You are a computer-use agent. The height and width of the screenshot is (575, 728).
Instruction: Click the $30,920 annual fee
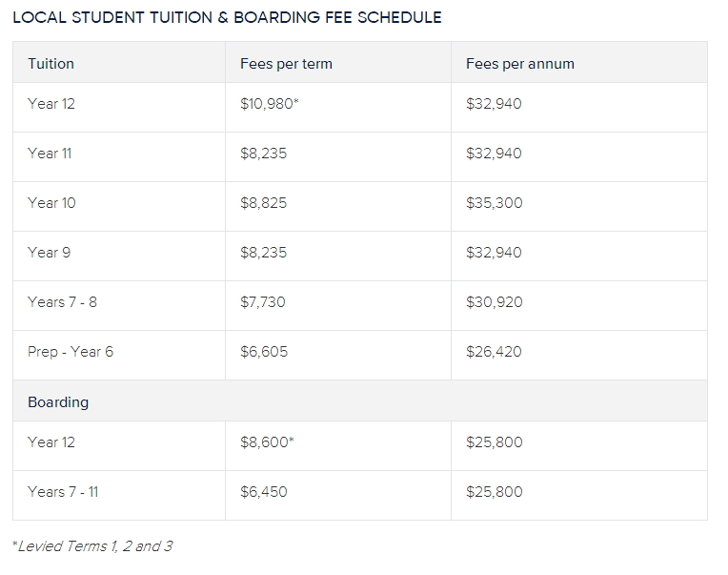494,302
